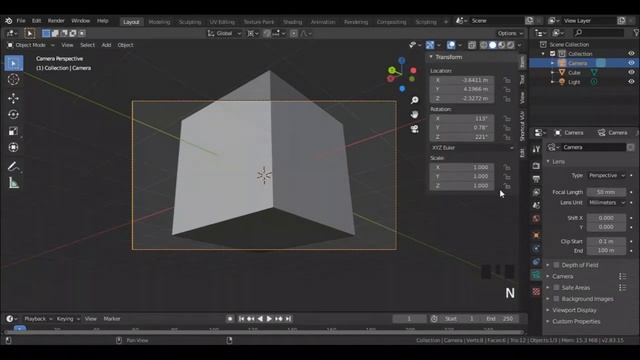
Task: Open lens Type Perspective dropdown
Action: [607, 176]
